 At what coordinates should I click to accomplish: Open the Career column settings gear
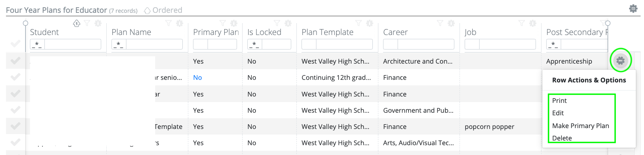451,23
